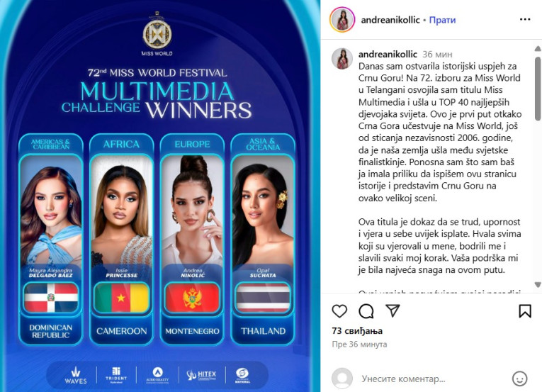Click the scrollbar down arrow in caption
The image size is (542, 392).
pos(538,285)
